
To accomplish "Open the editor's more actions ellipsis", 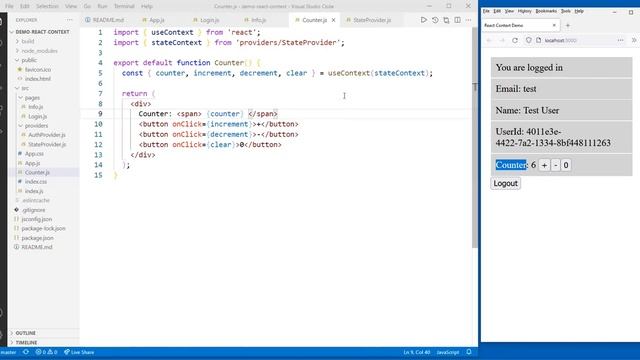I will (468, 20).
